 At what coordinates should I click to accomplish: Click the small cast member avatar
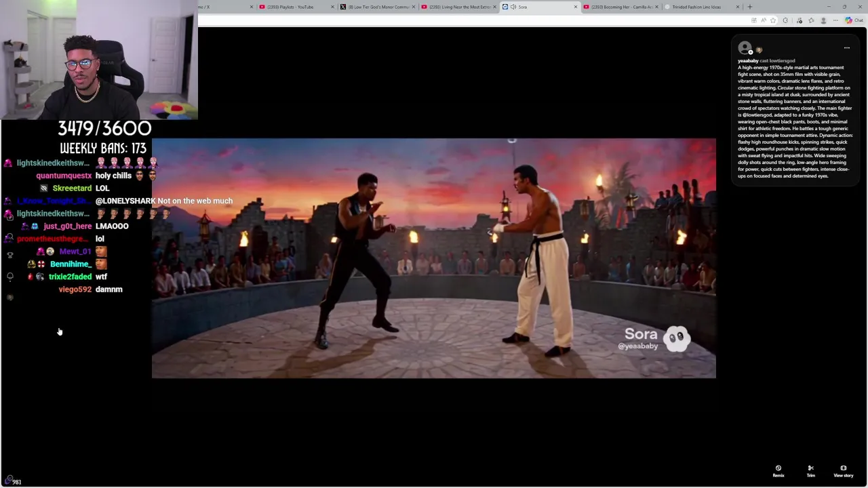coord(759,50)
